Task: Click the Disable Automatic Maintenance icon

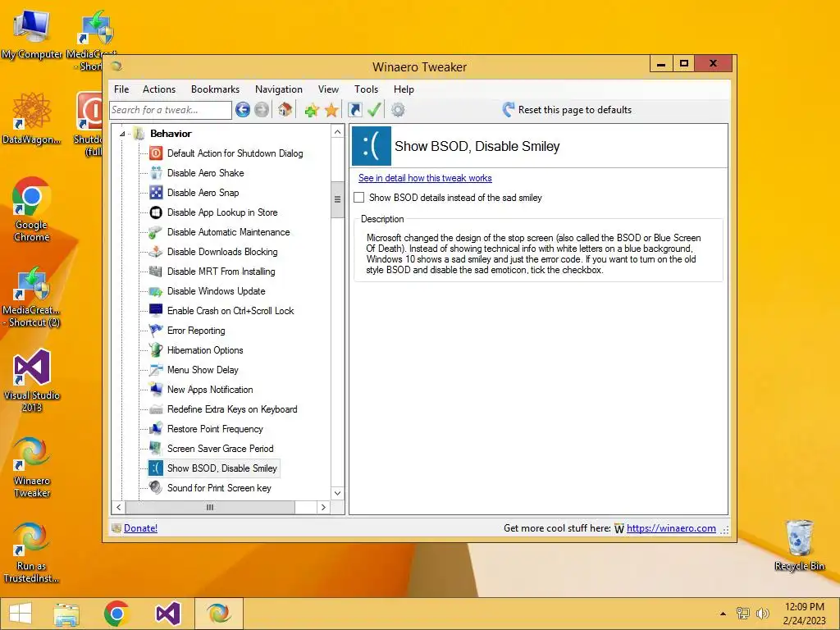Action: click(x=156, y=232)
